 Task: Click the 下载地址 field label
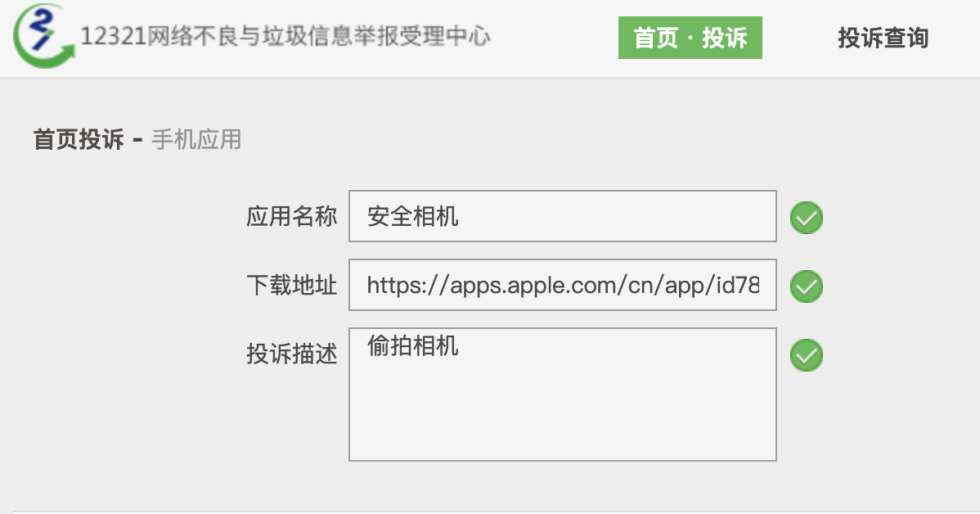click(x=291, y=286)
